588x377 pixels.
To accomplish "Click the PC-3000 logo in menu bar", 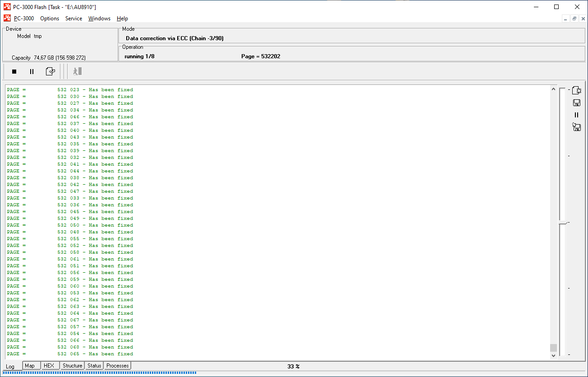I will pos(7,19).
